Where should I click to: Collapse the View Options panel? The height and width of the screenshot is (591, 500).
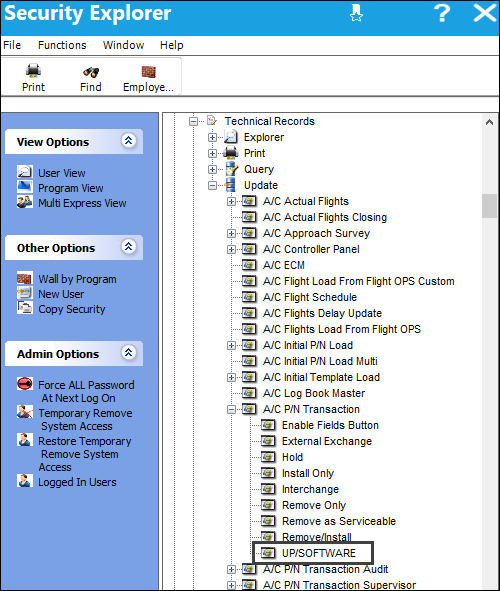(128, 141)
